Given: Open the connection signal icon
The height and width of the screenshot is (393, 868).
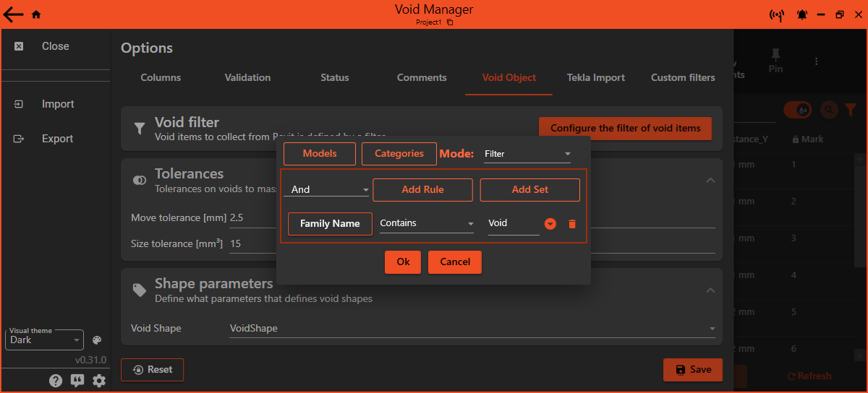Looking at the screenshot, I should (x=776, y=14).
